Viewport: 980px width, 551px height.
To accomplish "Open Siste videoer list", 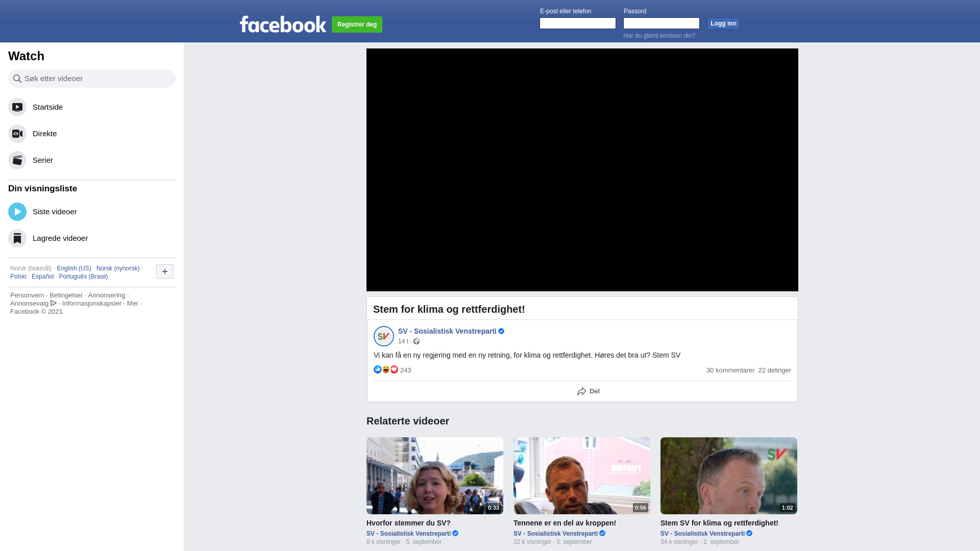I will click(x=92, y=212).
